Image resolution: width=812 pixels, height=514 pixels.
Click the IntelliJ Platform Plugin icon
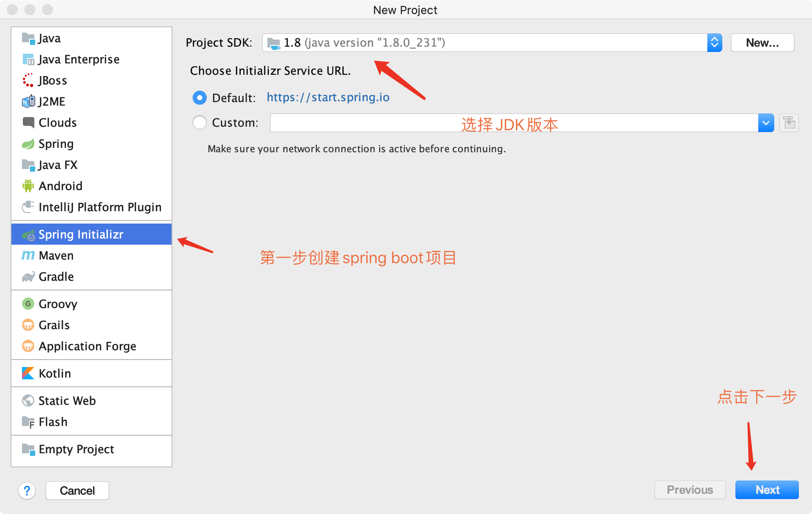point(28,207)
